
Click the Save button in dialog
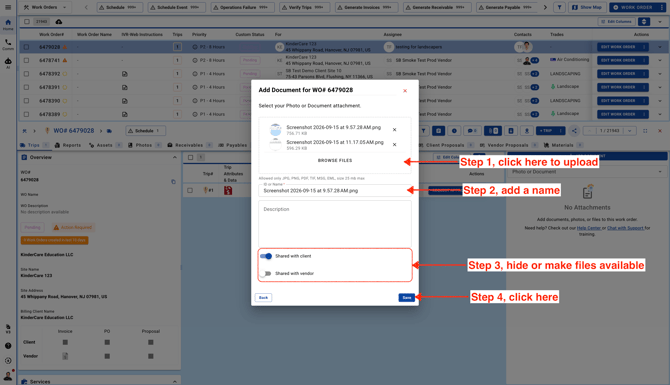[x=406, y=297]
